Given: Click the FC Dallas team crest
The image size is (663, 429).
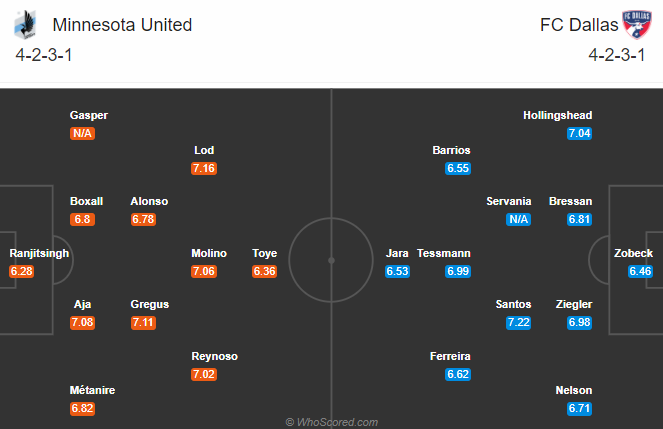Looking at the screenshot, I should (x=637, y=25).
